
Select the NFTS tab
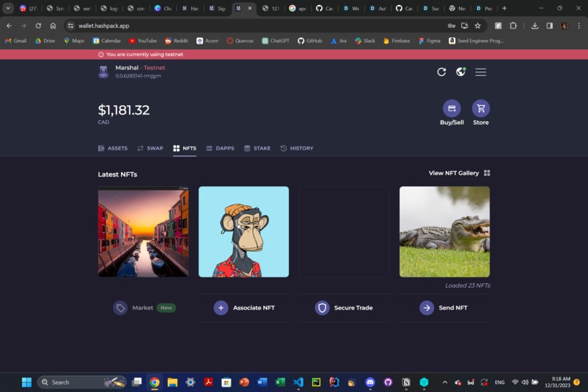(x=185, y=148)
